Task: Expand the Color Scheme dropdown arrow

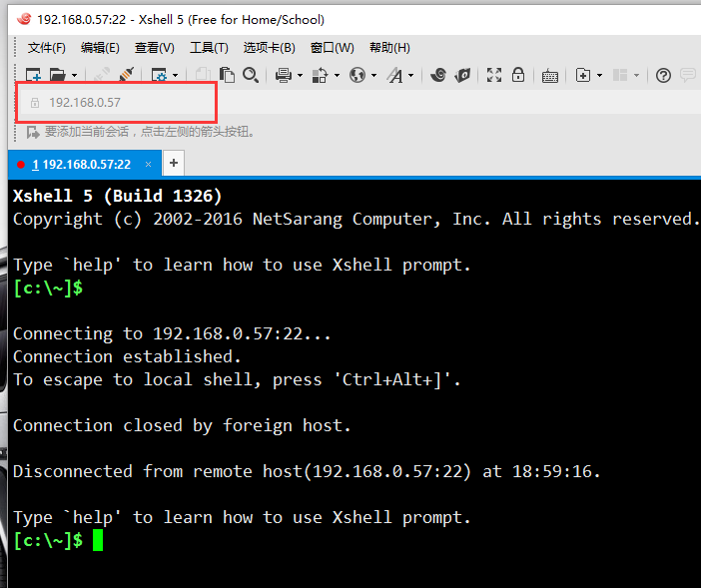Action: 338,76
